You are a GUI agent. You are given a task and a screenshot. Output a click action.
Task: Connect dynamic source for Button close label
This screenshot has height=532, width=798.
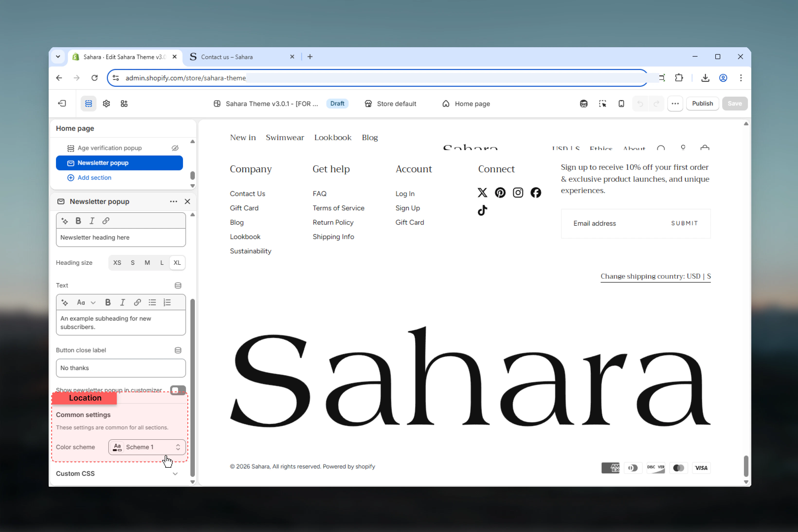(178, 350)
